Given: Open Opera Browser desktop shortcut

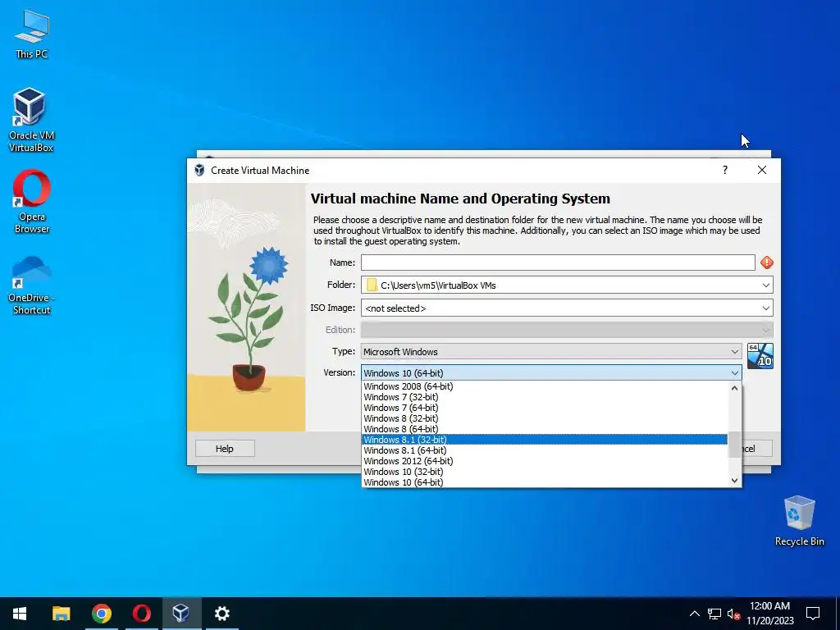Looking at the screenshot, I should [32, 202].
